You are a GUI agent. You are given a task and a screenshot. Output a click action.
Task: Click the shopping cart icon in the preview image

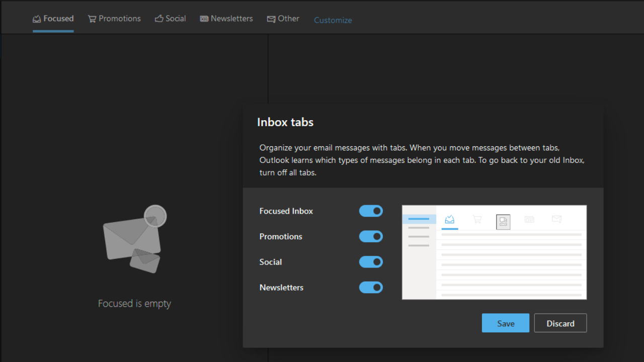click(477, 219)
